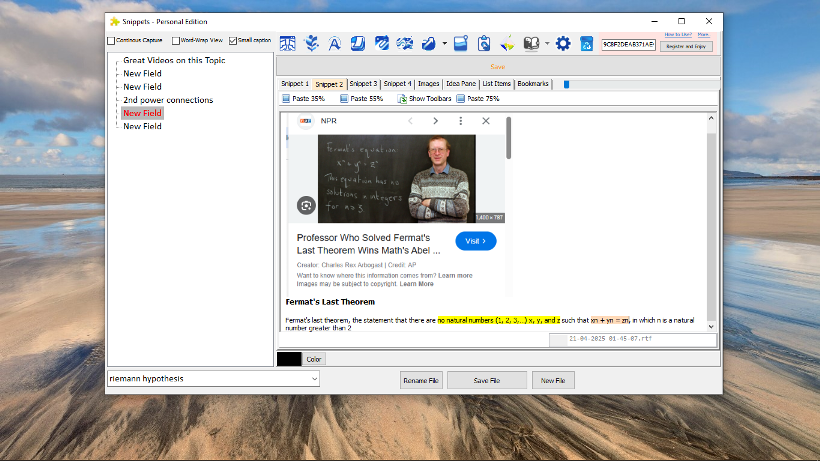Enable the Continuous Capture checkbox
820x461 pixels.
[111, 40]
